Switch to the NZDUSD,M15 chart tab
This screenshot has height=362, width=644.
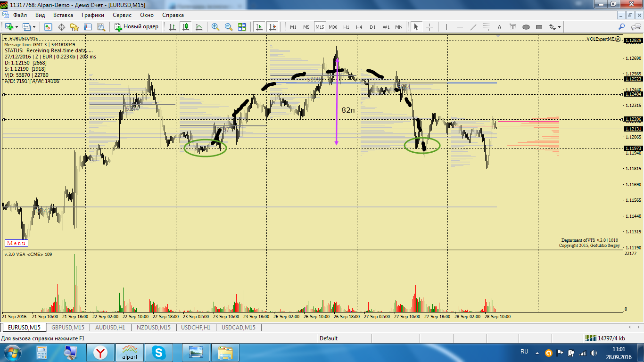point(154,327)
